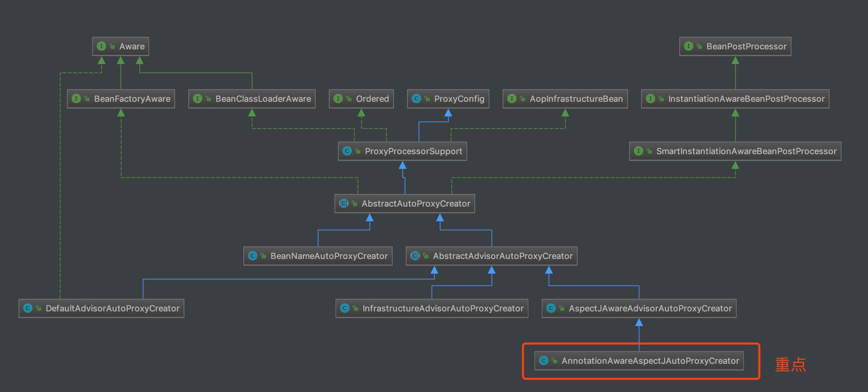Click the ProxyConfig class icon

416,98
